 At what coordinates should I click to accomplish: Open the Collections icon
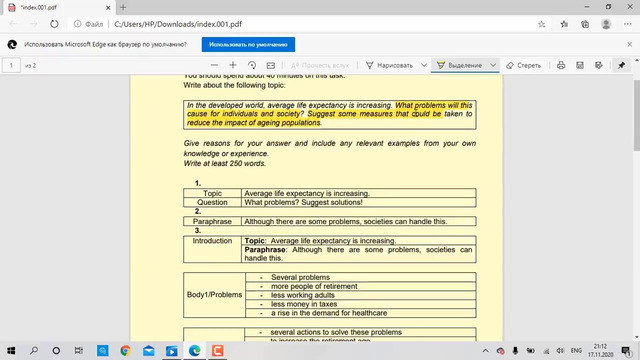coord(585,24)
